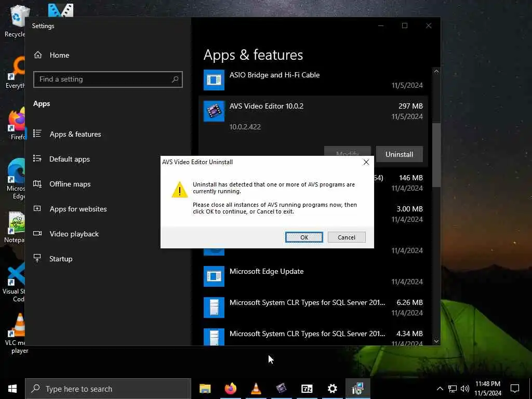Open Firefox from the taskbar
532x399 pixels.
[230, 389]
